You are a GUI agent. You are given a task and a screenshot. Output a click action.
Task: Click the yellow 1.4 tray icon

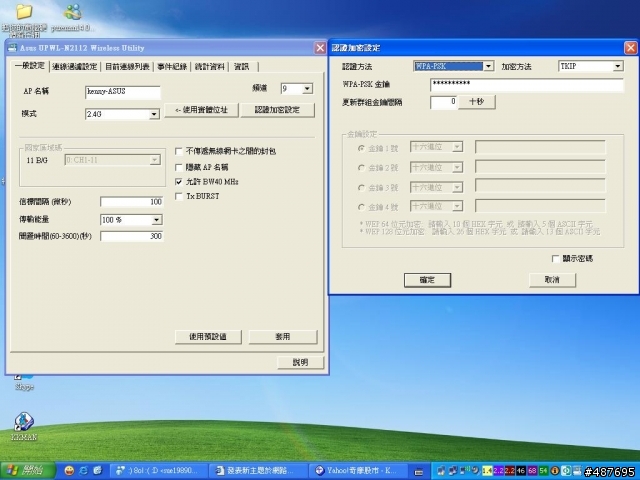(487, 471)
